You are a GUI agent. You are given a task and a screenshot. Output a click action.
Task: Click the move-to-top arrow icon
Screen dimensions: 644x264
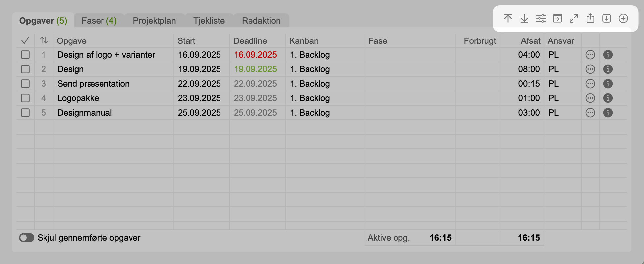(x=508, y=18)
